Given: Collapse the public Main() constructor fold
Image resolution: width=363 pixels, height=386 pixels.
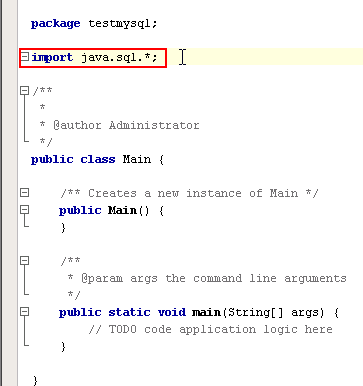Looking at the screenshot, I should [24, 210].
